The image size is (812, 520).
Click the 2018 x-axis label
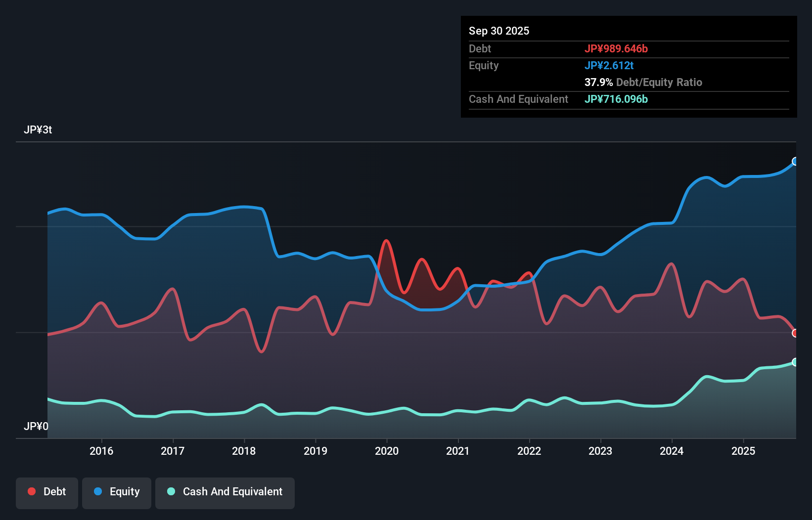click(x=244, y=451)
